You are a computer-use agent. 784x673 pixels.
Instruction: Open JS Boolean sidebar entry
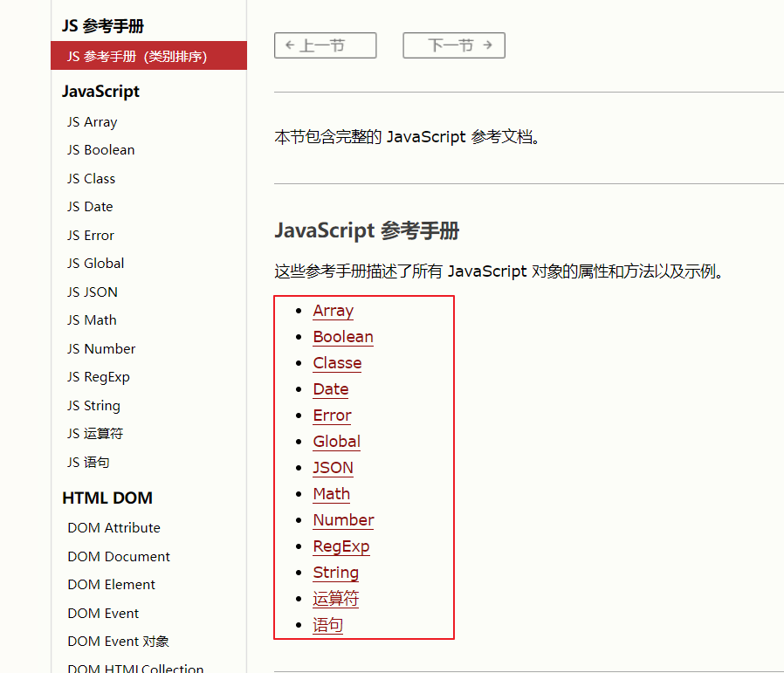point(100,150)
